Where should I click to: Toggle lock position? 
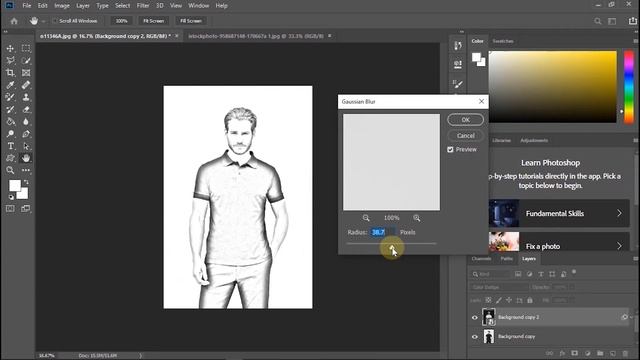[509, 300]
